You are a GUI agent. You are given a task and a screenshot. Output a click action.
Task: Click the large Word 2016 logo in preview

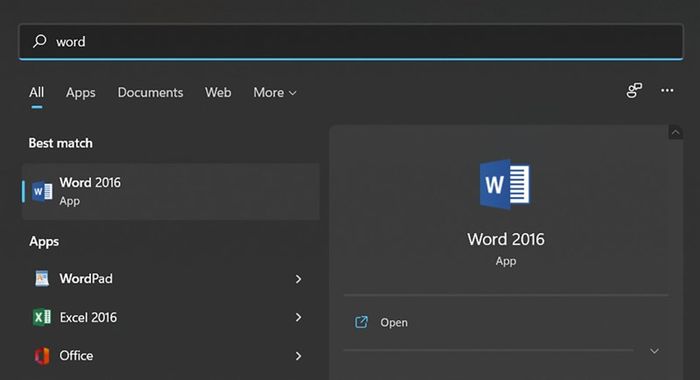click(x=505, y=184)
